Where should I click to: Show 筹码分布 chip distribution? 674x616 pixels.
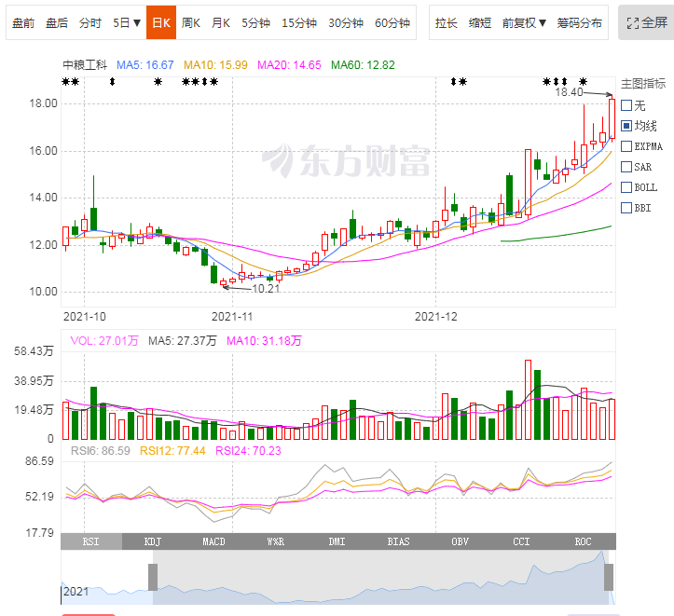point(580,22)
